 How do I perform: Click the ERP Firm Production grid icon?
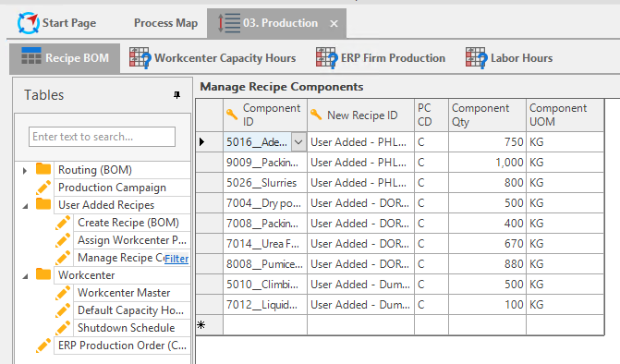click(326, 58)
